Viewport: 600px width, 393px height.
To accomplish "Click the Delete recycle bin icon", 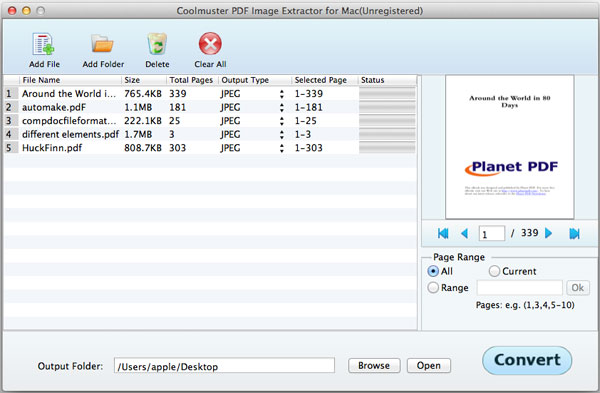I will point(157,44).
